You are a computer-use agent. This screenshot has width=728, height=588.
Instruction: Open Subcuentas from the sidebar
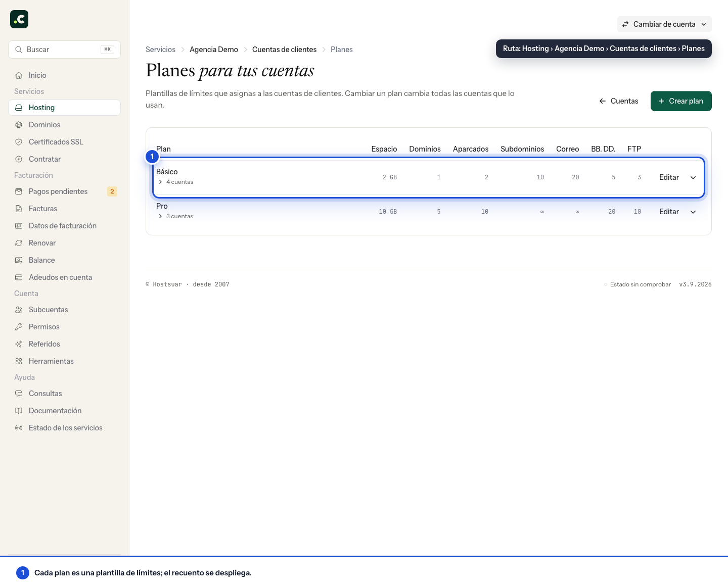point(65,310)
